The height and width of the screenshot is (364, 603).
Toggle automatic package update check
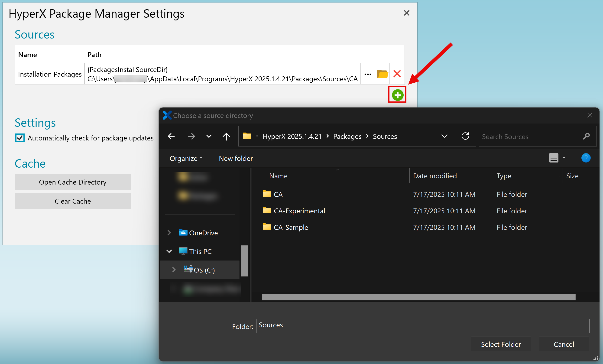pyautogui.click(x=20, y=138)
